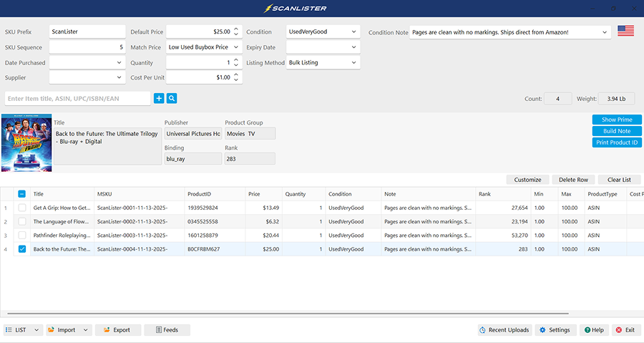Click Print Product ID button
Viewport: 644px width, 343px height.
pos(617,142)
